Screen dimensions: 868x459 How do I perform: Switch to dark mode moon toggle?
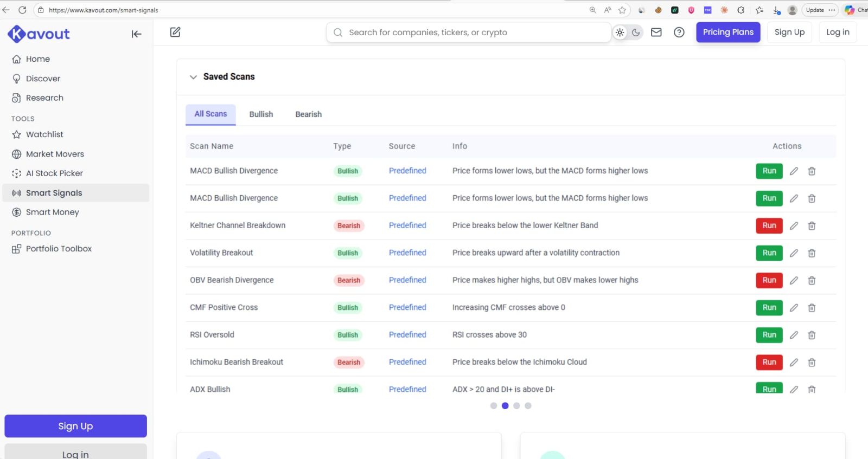tap(636, 33)
